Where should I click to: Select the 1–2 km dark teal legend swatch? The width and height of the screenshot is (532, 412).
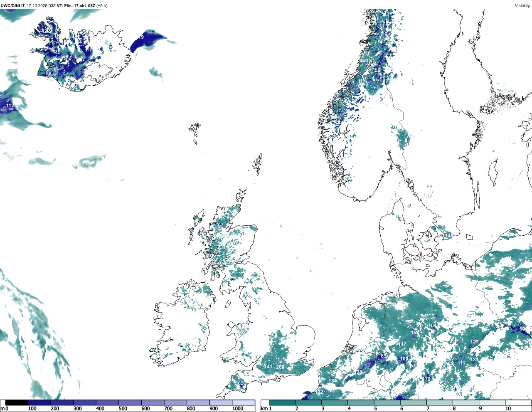click(282, 402)
